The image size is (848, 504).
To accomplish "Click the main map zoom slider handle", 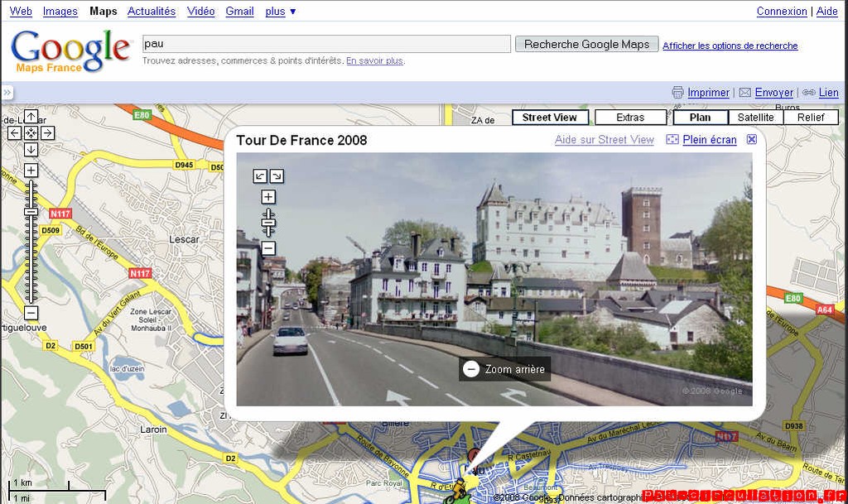I will (31, 212).
